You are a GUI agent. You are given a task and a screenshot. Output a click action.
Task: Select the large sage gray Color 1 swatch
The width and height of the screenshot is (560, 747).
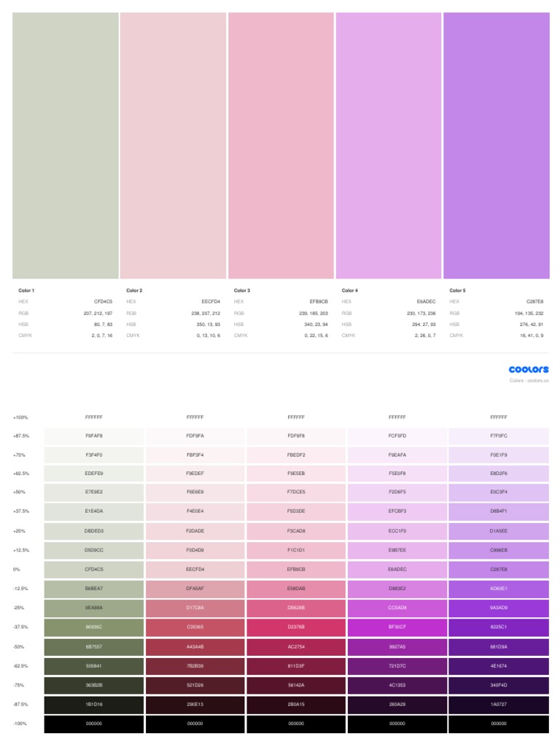[66, 145]
